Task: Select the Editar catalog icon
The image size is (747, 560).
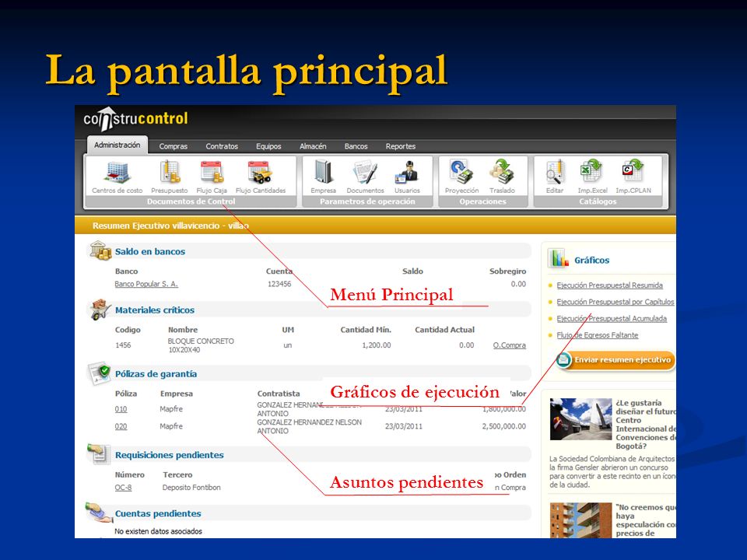Action: coord(555,172)
